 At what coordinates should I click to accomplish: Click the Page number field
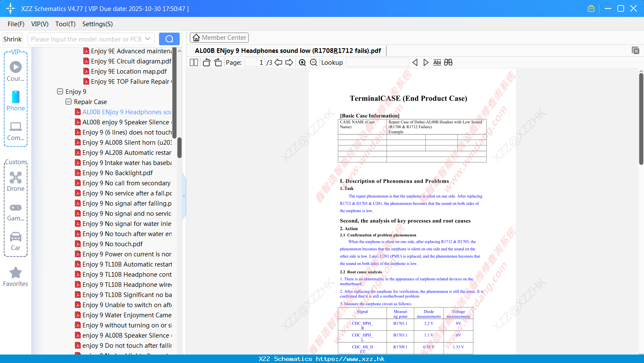point(255,62)
